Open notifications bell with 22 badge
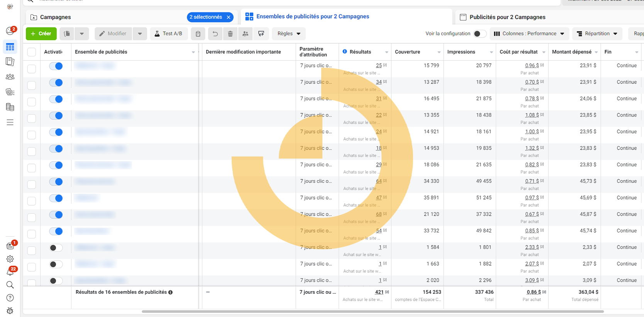Viewport: 644px width, 317px height. pos(10,272)
